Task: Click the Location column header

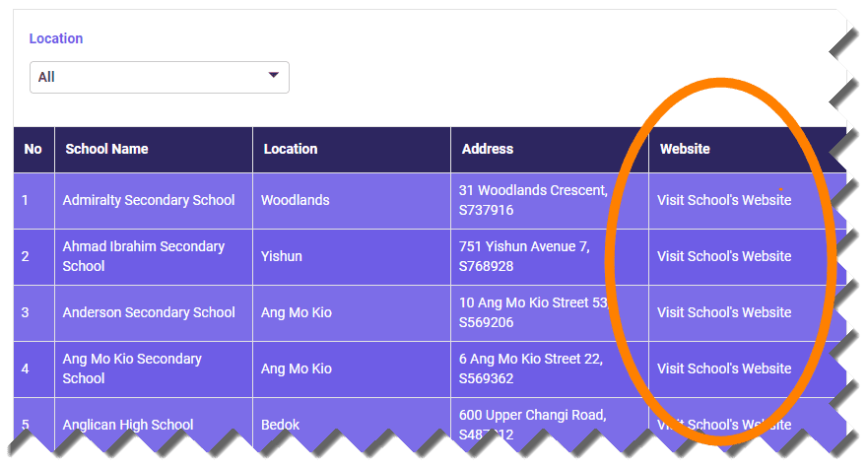Action: pos(352,150)
